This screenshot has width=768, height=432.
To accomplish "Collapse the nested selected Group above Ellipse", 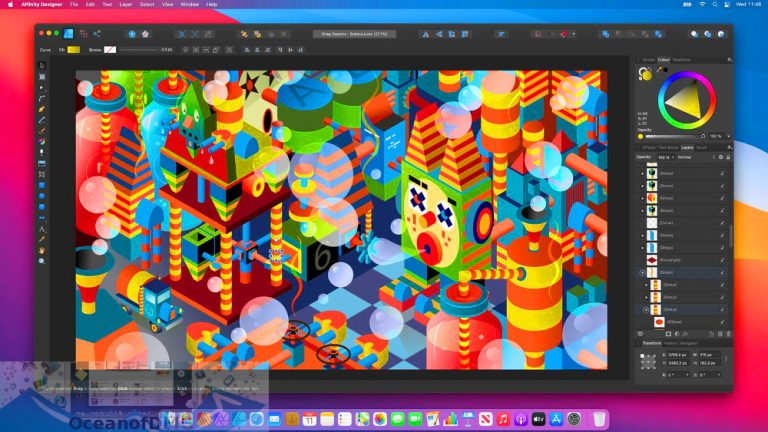I will [x=646, y=310].
